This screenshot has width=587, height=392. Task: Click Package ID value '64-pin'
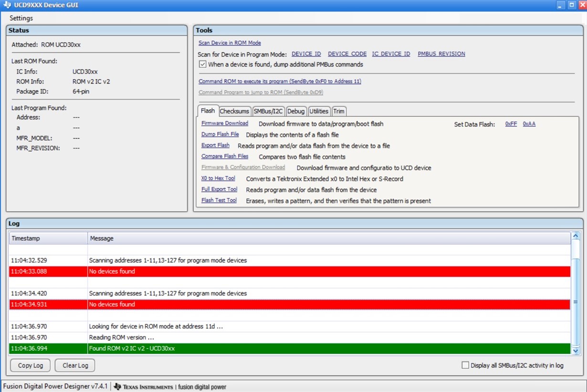(81, 92)
